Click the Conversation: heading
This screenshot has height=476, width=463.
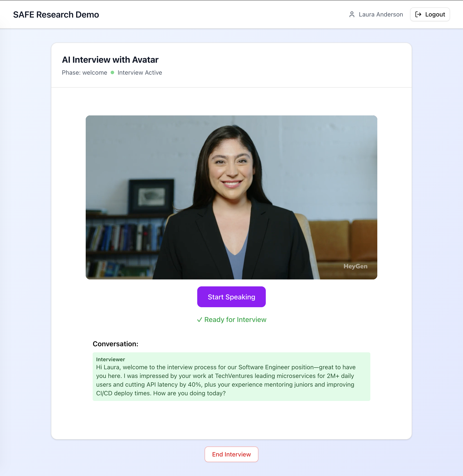click(x=115, y=344)
